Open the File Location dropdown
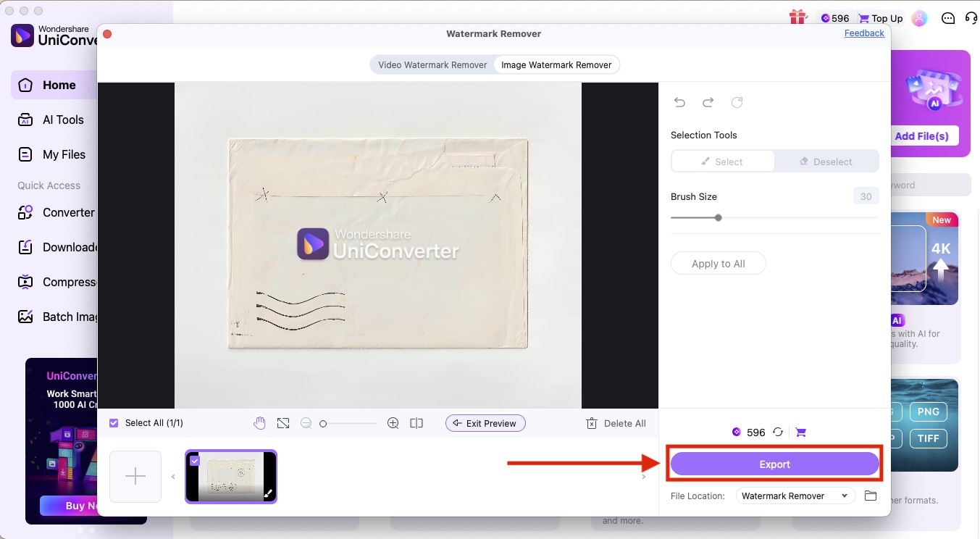Image resolution: width=980 pixels, height=539 pixels. pos(795,496)
